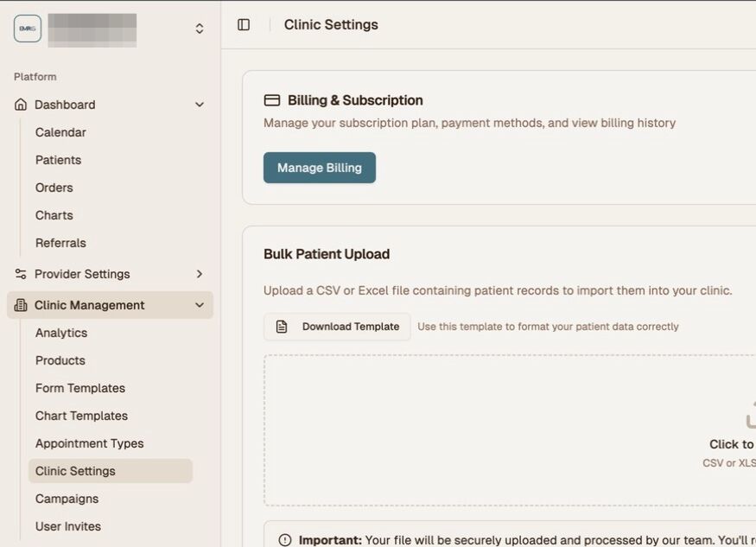Click the Dashboard home icon
This screenshot has width=756, height=547.
(x=21, y=105)
